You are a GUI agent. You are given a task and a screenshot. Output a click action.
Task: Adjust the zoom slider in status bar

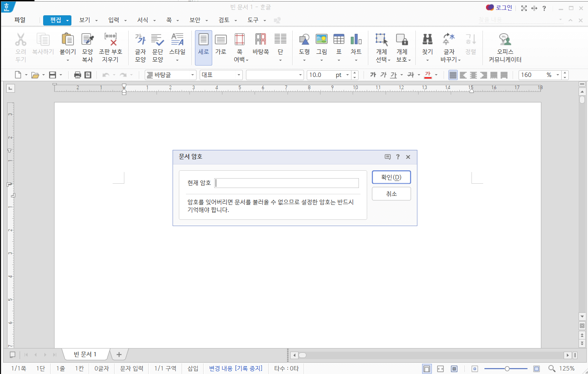click(507, 369)
